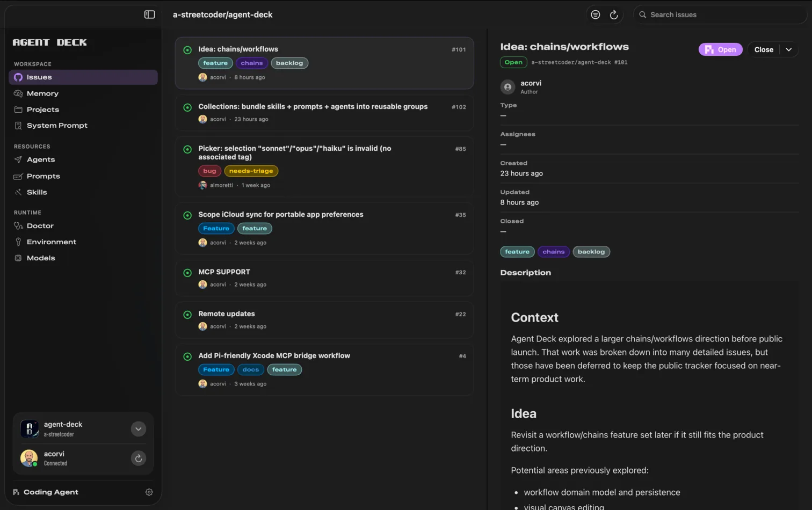This screenshot has height=510, width=812.
Task: Click the Memory brain icon
Action: click(18, 93)
